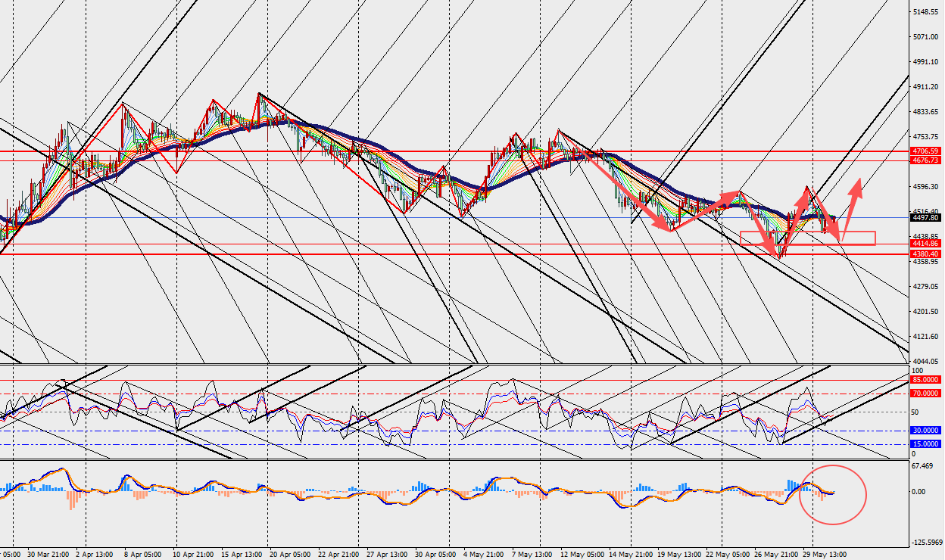
Task: Click the 12 May 05:00 time label
Action: pos(583,553)
